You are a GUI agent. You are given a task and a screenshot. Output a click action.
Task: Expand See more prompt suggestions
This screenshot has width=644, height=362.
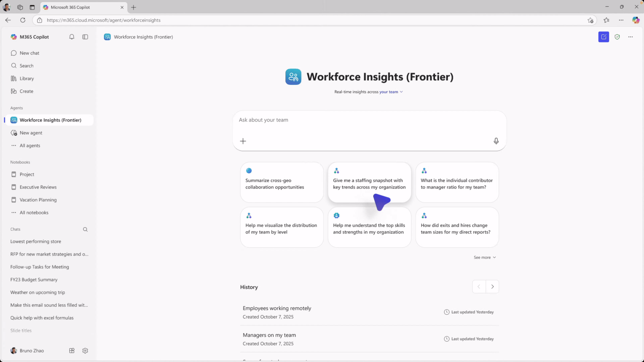(485, 257)
